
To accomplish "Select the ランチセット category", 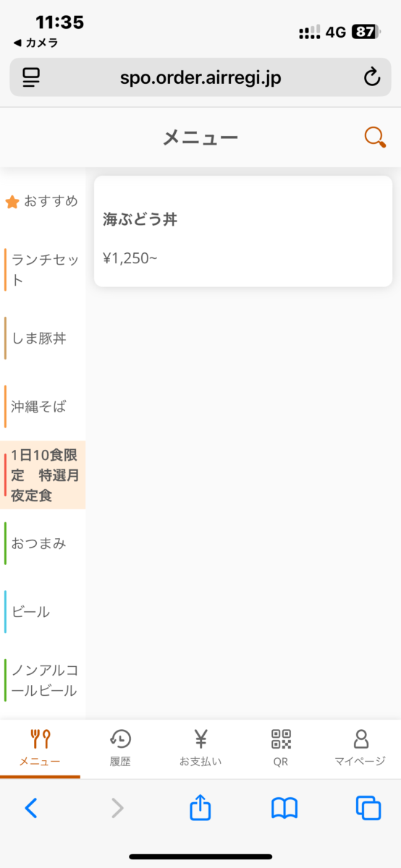I will 43,271.
